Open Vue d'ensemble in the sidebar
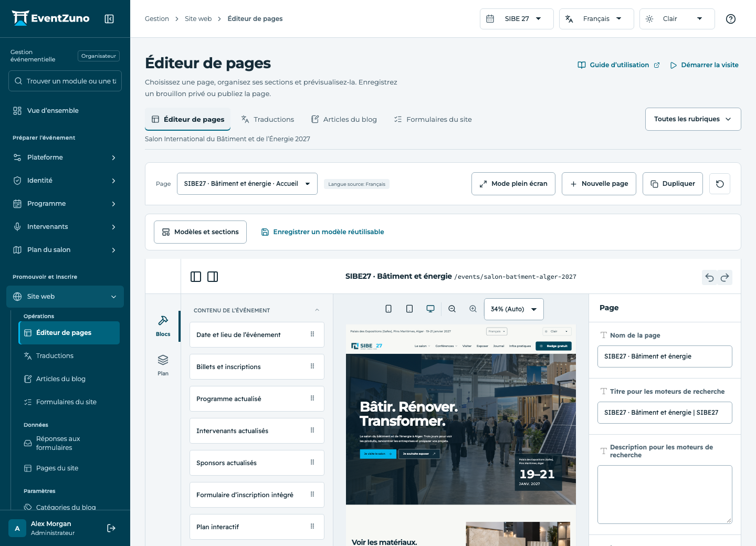756x546 pixels. tap(65, 111)
